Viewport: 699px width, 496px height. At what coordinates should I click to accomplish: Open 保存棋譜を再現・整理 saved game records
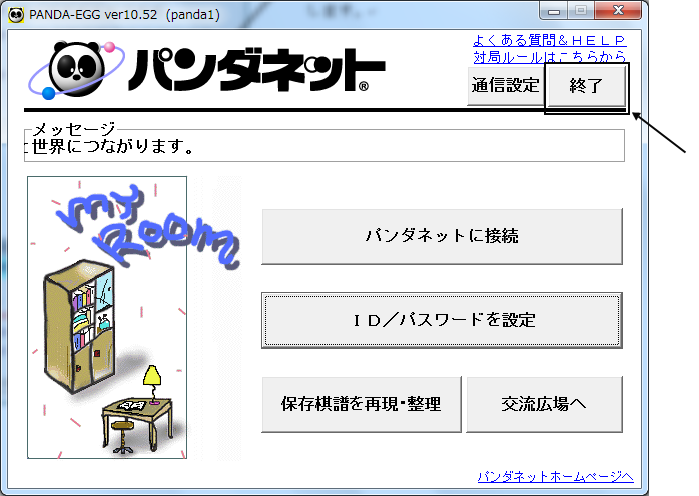pos(361,404)
